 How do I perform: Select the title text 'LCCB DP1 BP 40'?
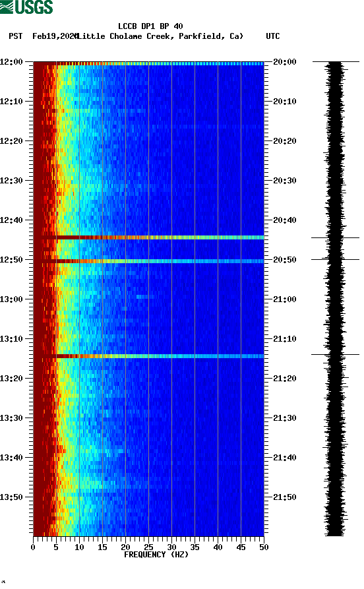[x=150, y=26]
